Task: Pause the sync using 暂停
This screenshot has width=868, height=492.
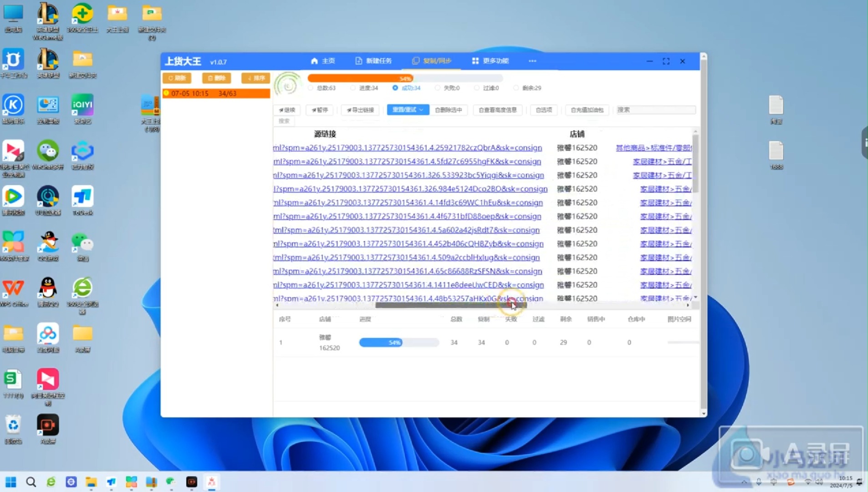Action: coord(319,110)
